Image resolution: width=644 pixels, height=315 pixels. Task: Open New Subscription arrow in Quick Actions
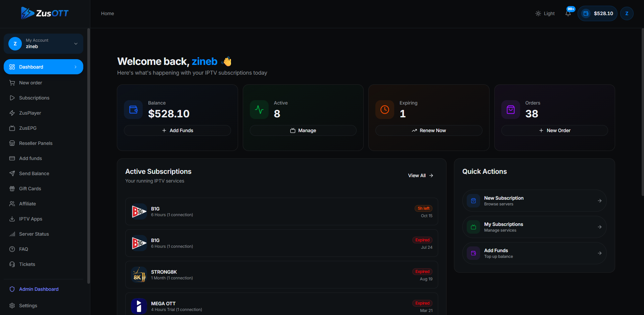[599, 201]
